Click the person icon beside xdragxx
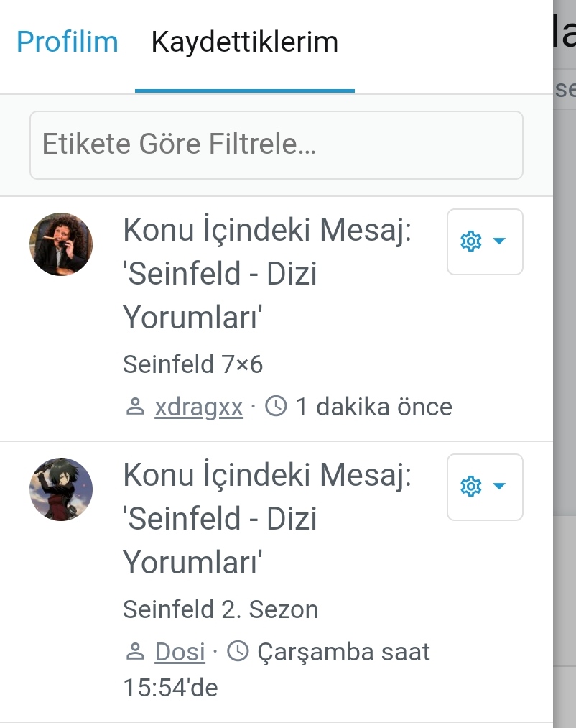This screenshot has height=728, width=576. (x=134, y=407)
